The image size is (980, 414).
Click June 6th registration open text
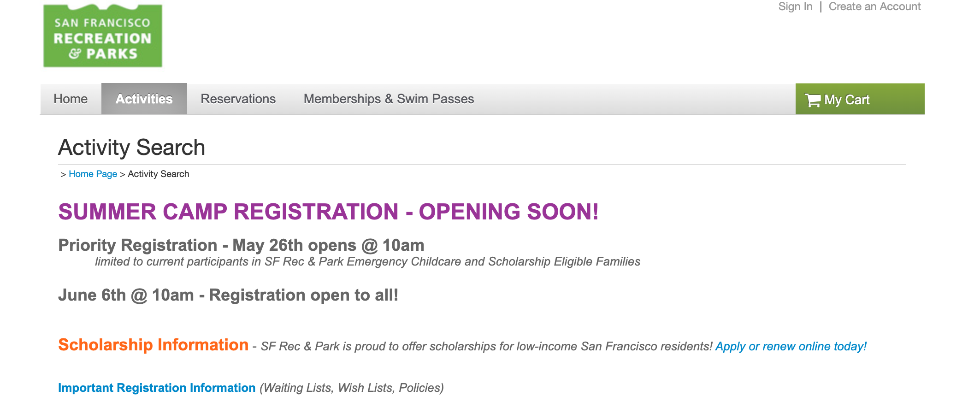228,295
